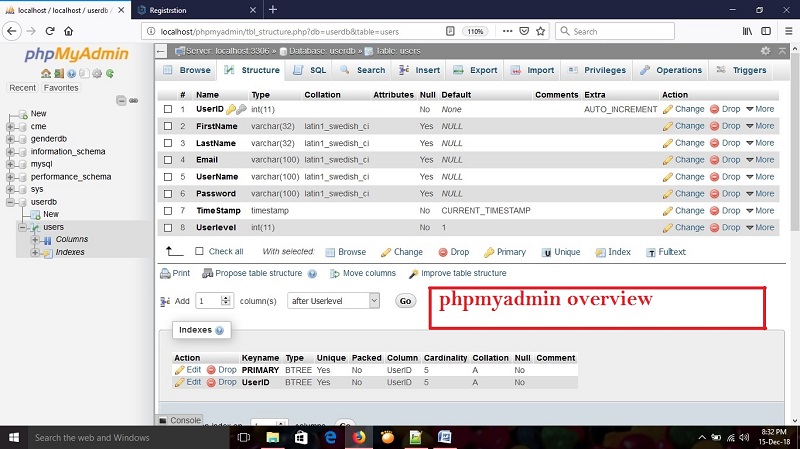Image resolution: width=800 pixels, height=449 pixels.
Task: Click Primary action for selected columns
Action: pyautogui.click(x=505, y=252)
